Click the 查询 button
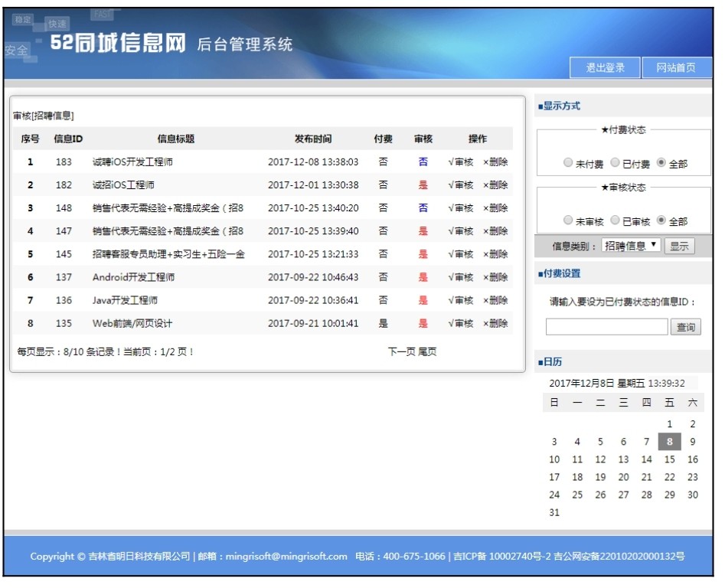This screenshot has width=725, height=588. pos(686,327)
